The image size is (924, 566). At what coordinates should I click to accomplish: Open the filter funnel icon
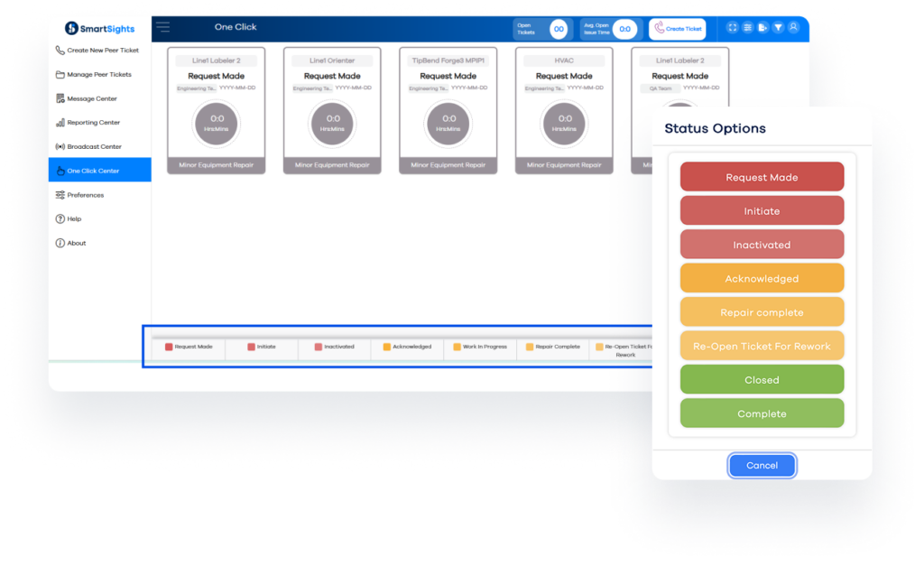(x=778, y=28)
